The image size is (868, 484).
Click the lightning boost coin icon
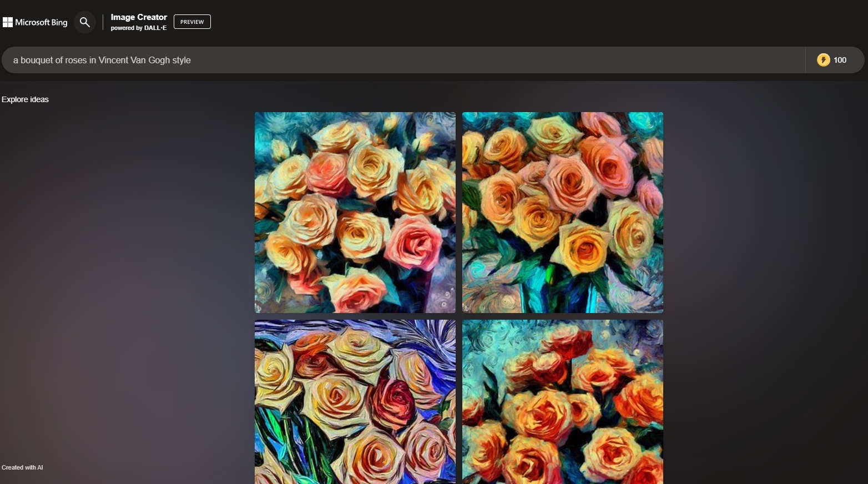coord(824,60)
